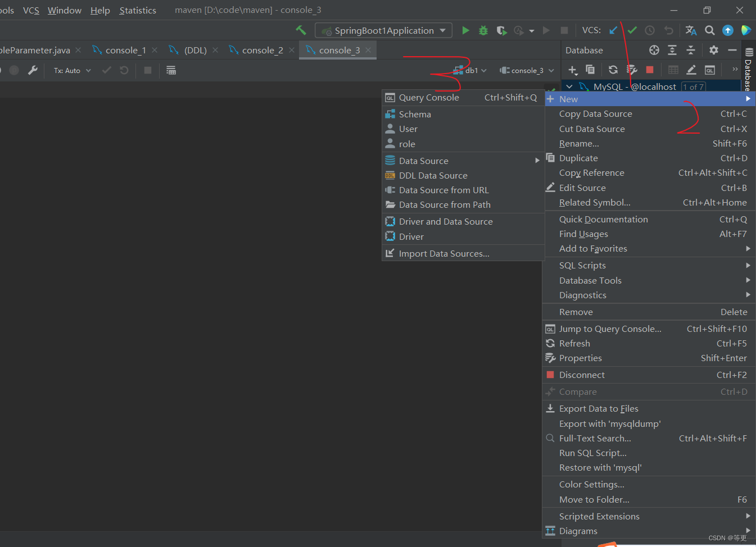Open SpringBoot1Application run configuration dropdown
The width and height of the screenshot is (756, 547).
click(384, 30)
